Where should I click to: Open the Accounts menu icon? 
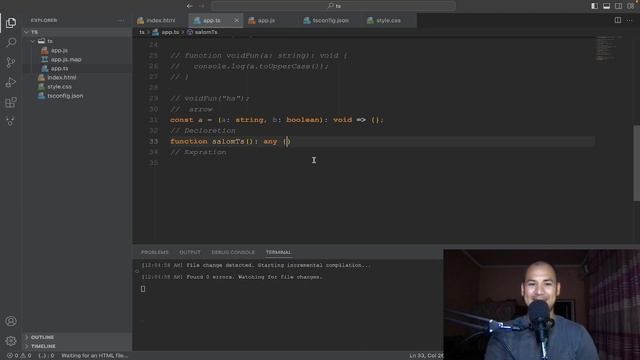11,321
